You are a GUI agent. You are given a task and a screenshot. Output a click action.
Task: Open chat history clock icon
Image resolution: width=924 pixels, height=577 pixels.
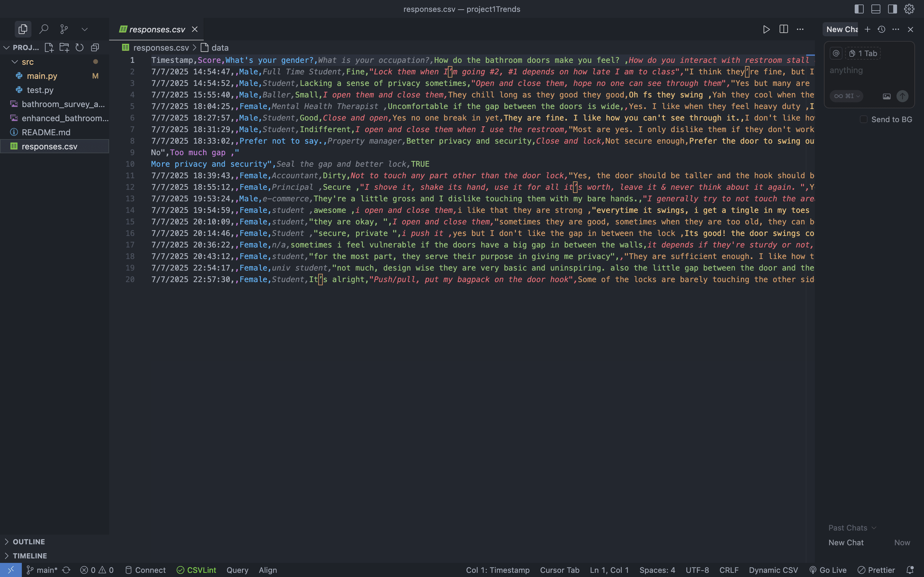881,29
